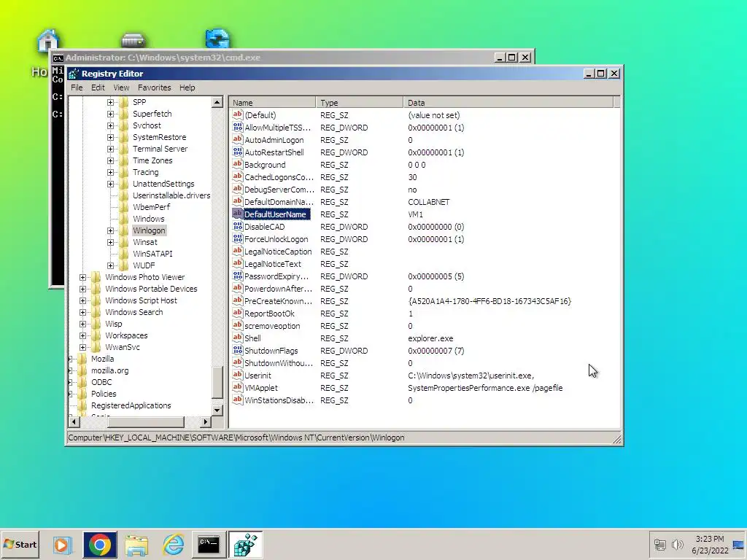747x560 pixels.
Task: Open Windows Media Player from taskbar
Action: tap(62, 545)
